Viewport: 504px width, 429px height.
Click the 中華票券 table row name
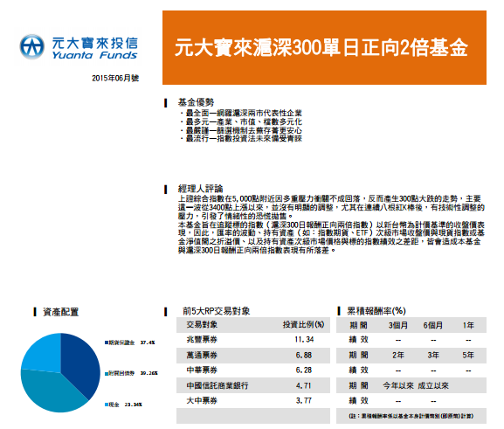coord(202,370)
